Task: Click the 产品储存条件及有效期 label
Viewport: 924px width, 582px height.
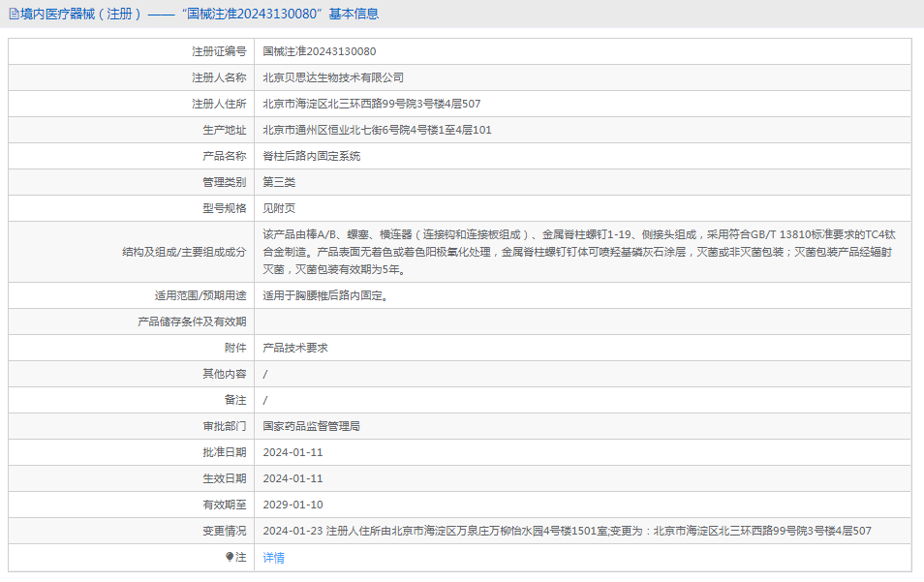Action: click(192, 322)
